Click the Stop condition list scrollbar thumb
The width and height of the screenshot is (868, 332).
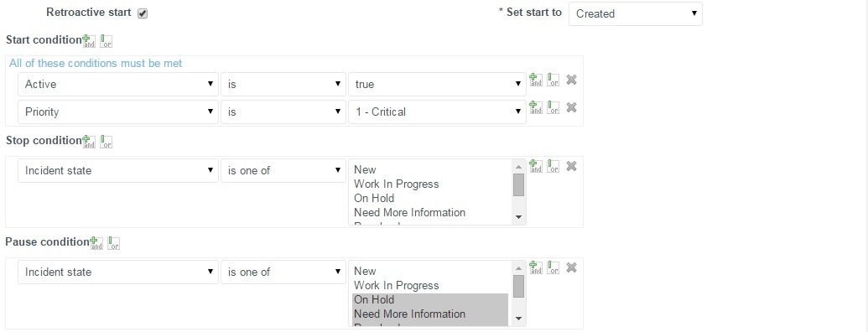(x=518, y=184)
